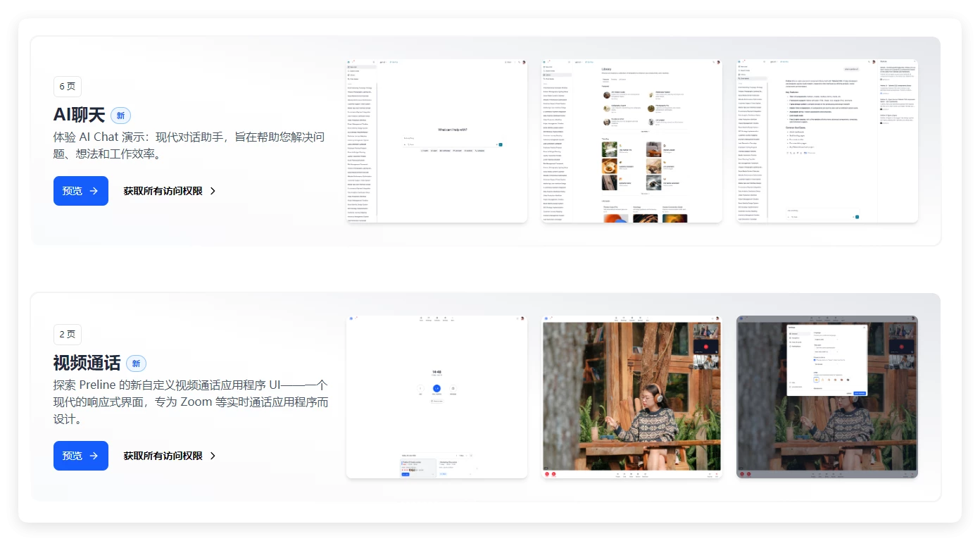This screenshot has height=541, width=980.
Task: Open the video call lobby thumbnail
Action: click(x=436, y=397)
